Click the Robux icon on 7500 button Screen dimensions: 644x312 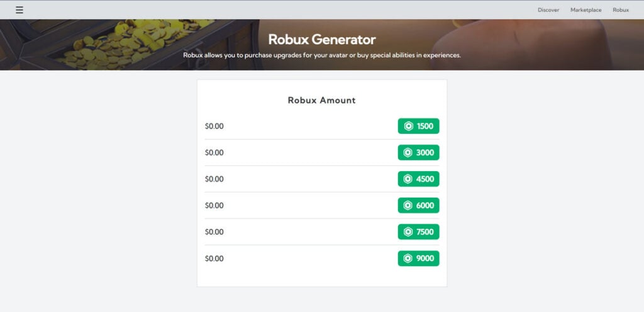(x=408, y=232)
